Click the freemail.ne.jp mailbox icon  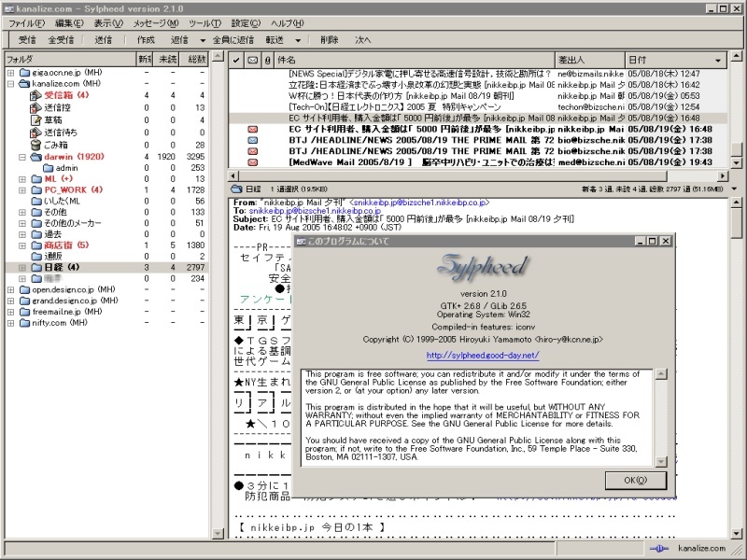(25, 312)
